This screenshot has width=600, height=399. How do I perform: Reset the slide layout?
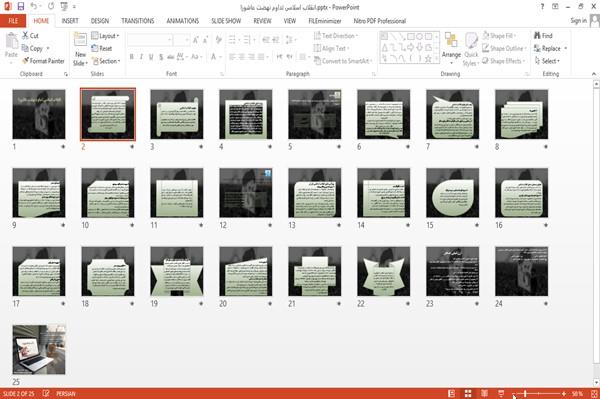[102, 48]
